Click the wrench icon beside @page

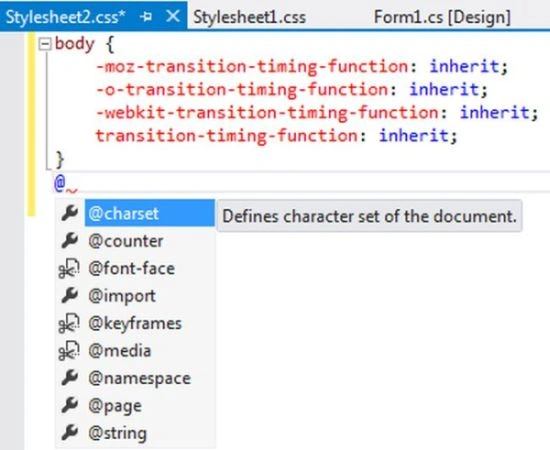(69, 405)
